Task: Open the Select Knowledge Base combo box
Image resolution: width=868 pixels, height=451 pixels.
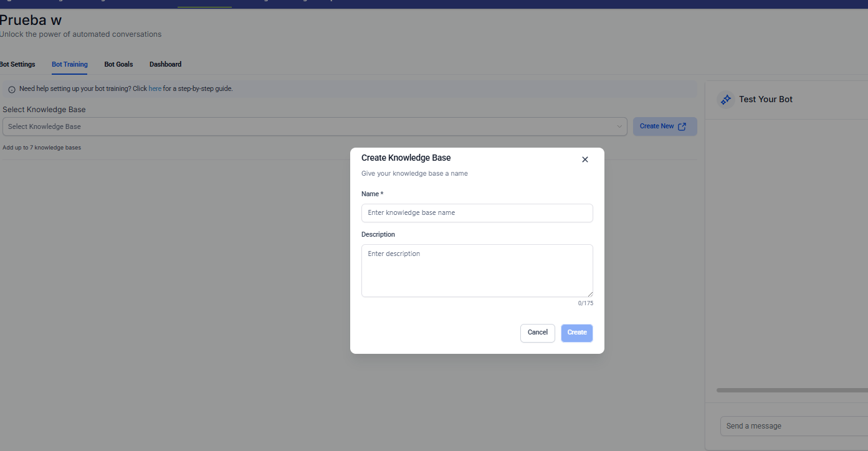Action: pos(312,126)
